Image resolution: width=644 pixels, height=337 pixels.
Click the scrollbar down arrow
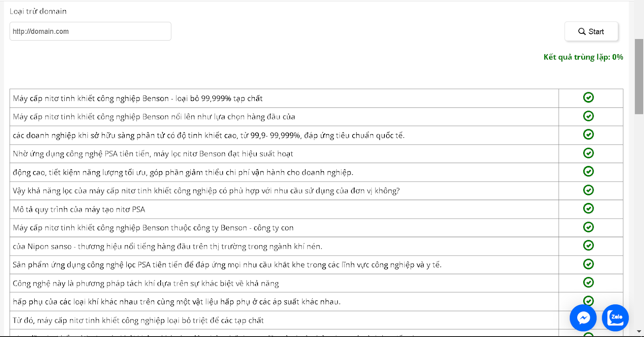[x=639, y=332]
